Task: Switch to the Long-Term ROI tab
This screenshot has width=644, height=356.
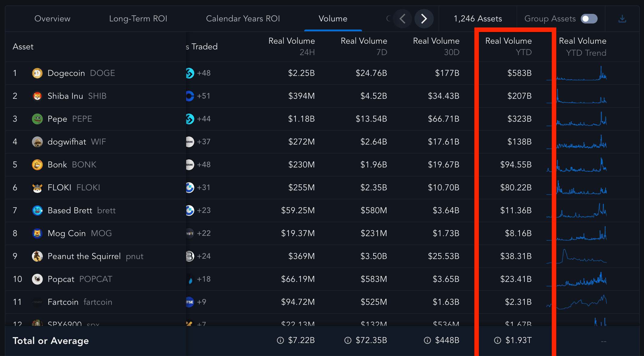Action: click(x=138, y=19)
